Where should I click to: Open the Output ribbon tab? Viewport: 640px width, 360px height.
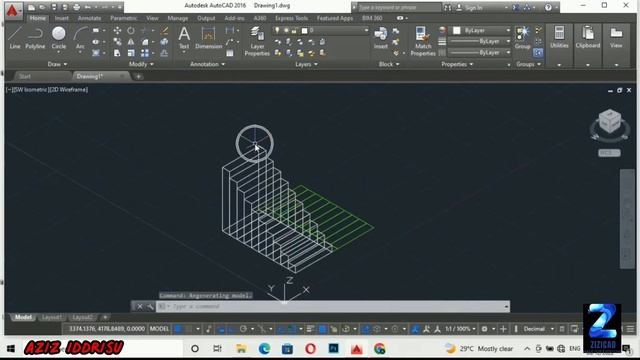(x=206, y=18)
